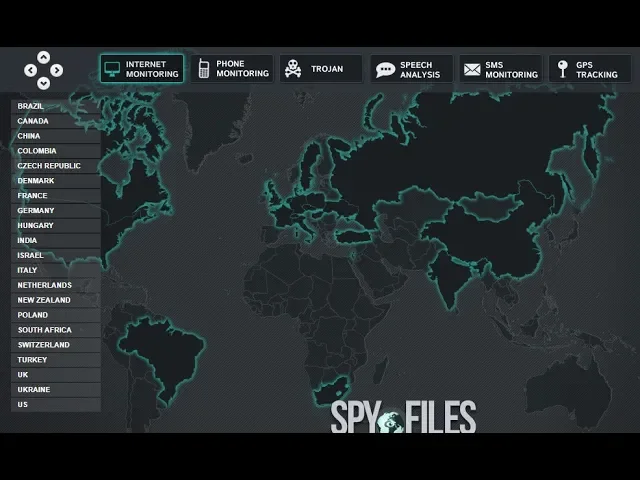Select Poland in the country list
Image resolution: width=640 pixels, height=480 pixels.
(56, 315)
